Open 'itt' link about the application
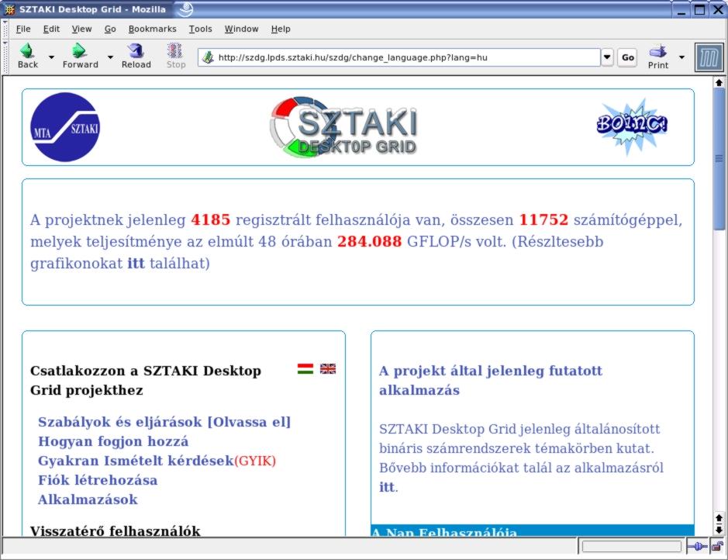728x560 pixels. coord(387,487)
